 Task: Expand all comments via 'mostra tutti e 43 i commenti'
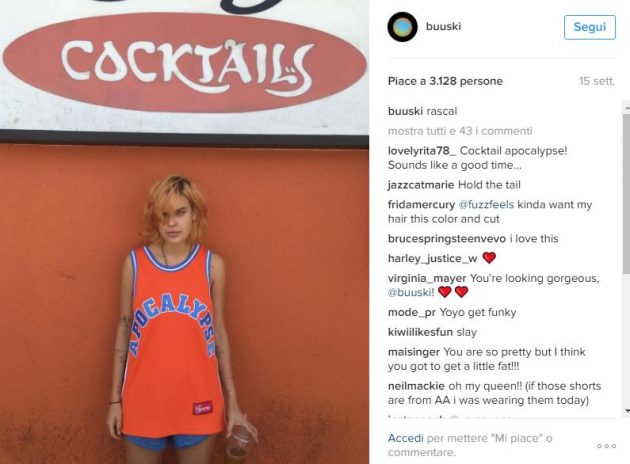point(460,131)
